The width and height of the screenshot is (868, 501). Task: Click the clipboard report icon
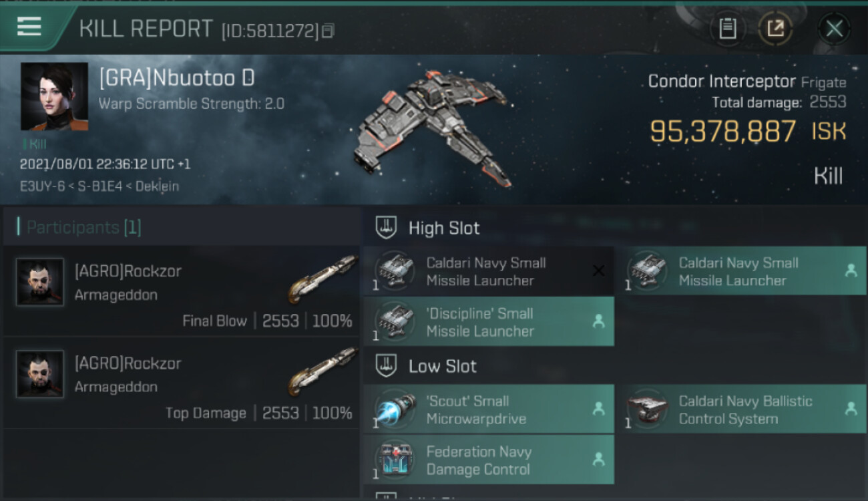coord(727,29)
